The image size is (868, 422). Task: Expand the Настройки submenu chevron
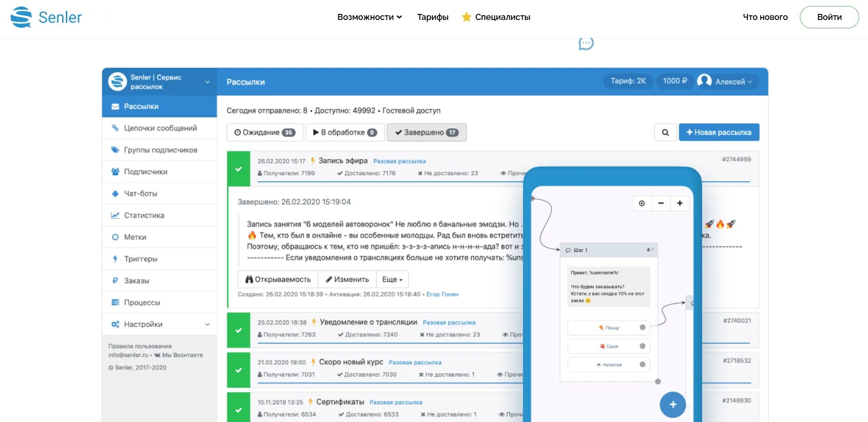click(207, 324)
